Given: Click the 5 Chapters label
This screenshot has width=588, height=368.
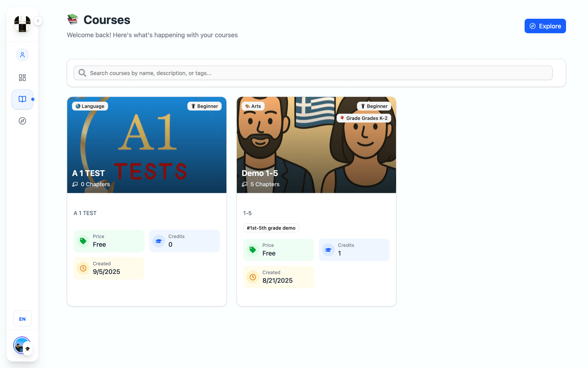Looking at the screenshot, I should pos(265,184).
